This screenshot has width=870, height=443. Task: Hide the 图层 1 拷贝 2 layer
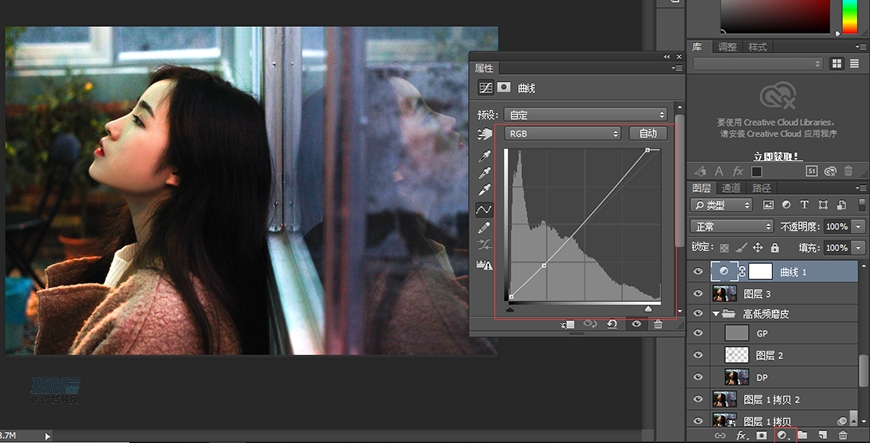(698, 399)
